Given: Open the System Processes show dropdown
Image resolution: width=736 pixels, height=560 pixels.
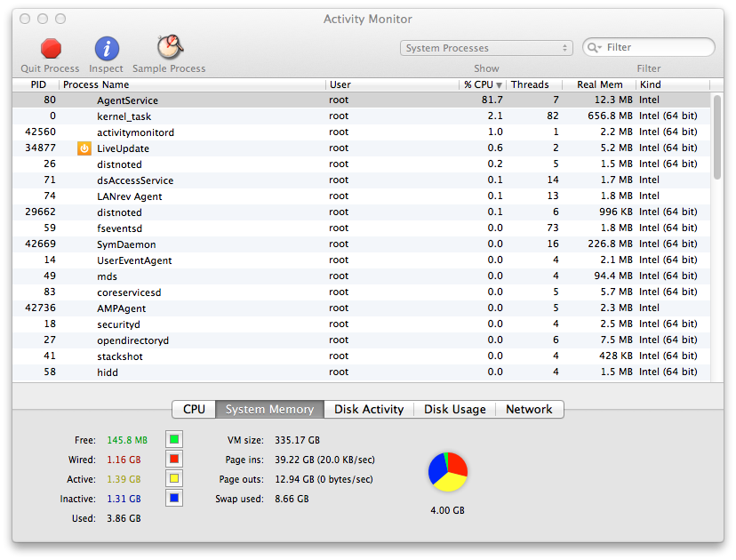Looking at the screenshot, I should click(x=486, y=48).
